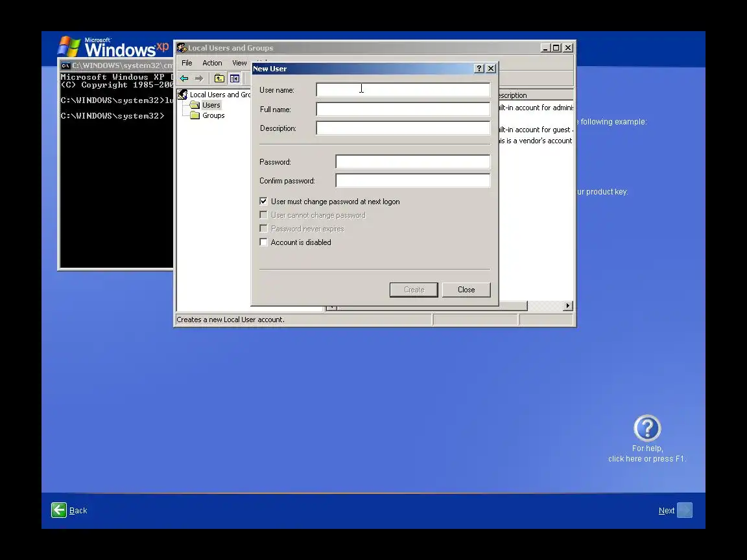Open the Action menu
The width and height of the screenshot is (747, 560).
[212, 63]
